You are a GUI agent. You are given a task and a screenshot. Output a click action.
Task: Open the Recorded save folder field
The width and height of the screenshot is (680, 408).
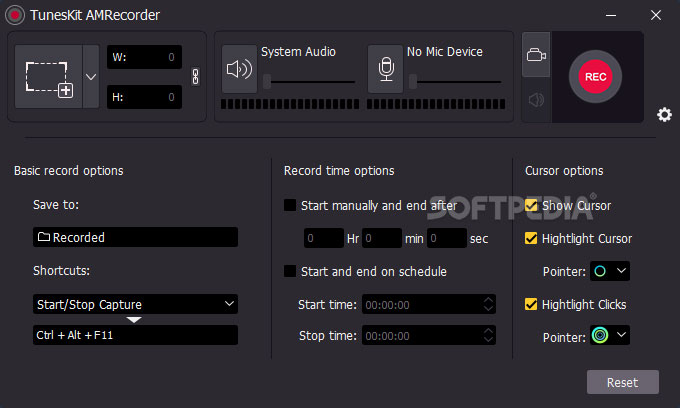[135, 237]
